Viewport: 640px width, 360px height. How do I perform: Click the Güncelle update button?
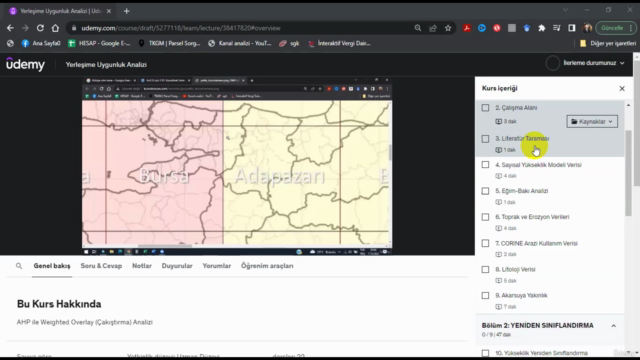[x=611, y=28]
